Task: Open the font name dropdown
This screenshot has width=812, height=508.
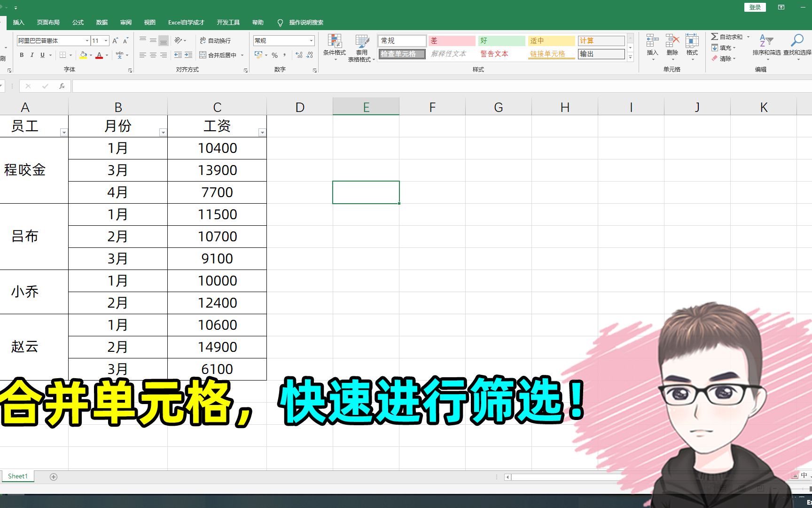Action: [86, 40]
